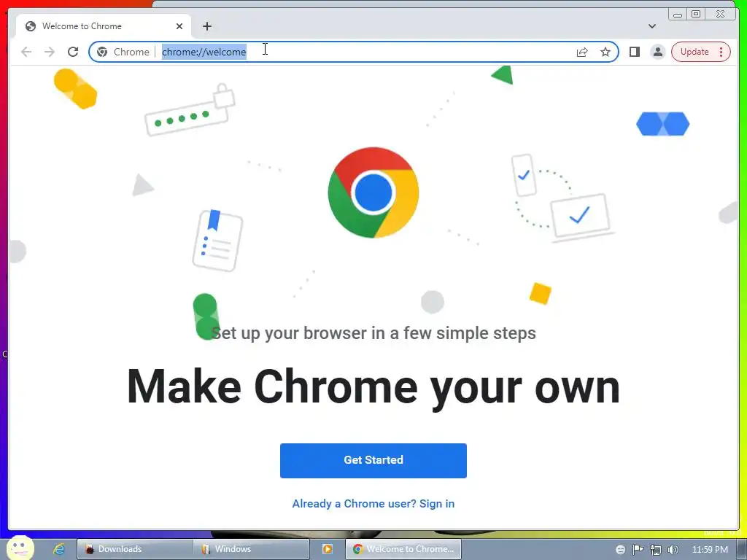This screenshot has height=560, width=747.
Task: Open the Action Center flag icon
Action: [638, 550]
